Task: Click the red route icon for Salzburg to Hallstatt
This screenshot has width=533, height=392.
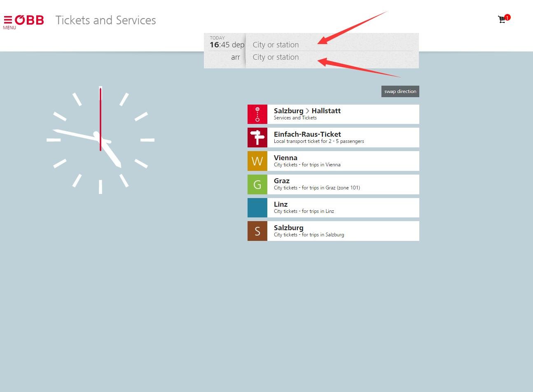Action: [x=257, y=114]
